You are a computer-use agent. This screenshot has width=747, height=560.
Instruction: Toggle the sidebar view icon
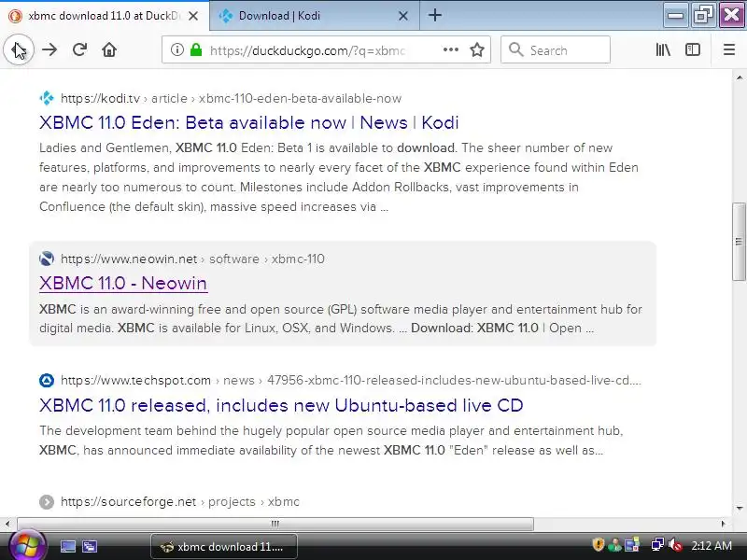692,49
